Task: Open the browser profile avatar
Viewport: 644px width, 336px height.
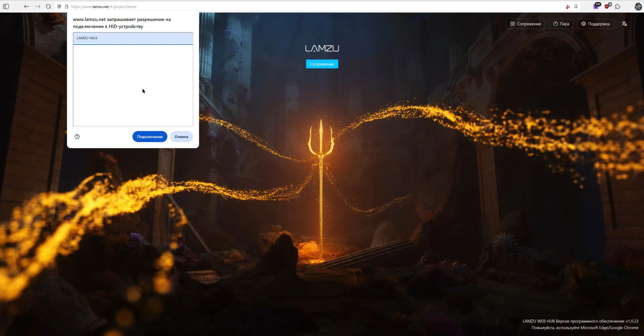Action: click(638, 6)
